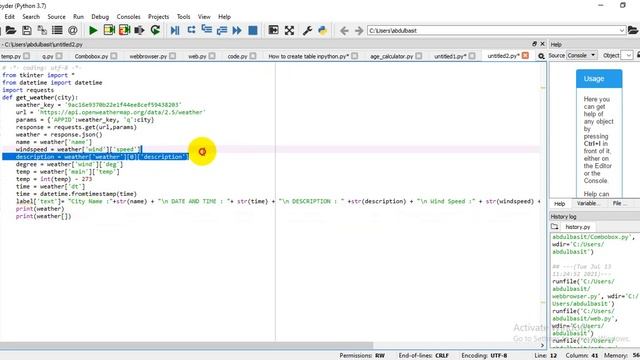Click the 'print(weather[])' code line

click(x=43, y=216)
